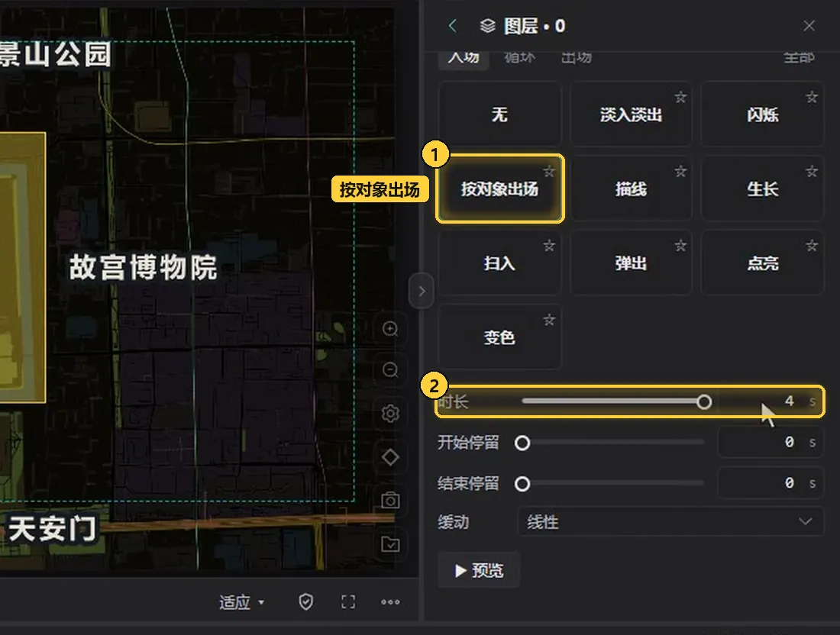The width and height of the screenshot is (840, 635).
Task: Click the shield check icon
Action: click(306, 602)
